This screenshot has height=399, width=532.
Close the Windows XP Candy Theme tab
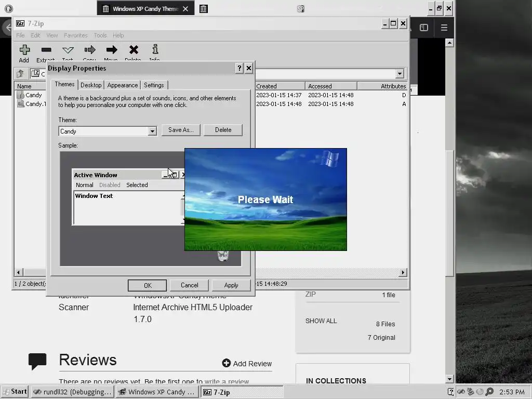(185, 9)
